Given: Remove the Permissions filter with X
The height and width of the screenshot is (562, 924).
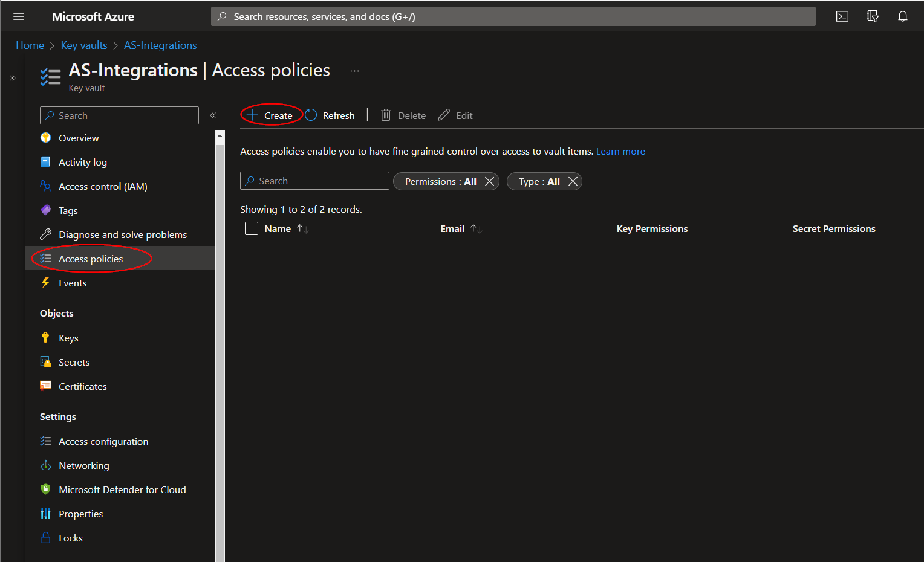Looking at the screenshot, I should (490, 181).
